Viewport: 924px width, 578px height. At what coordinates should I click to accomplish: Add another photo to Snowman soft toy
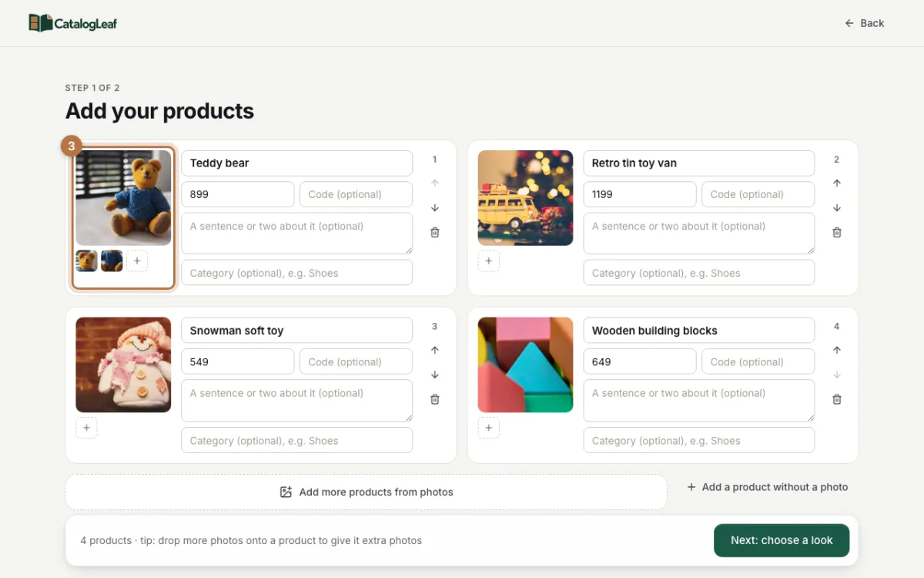coord(86,428)
